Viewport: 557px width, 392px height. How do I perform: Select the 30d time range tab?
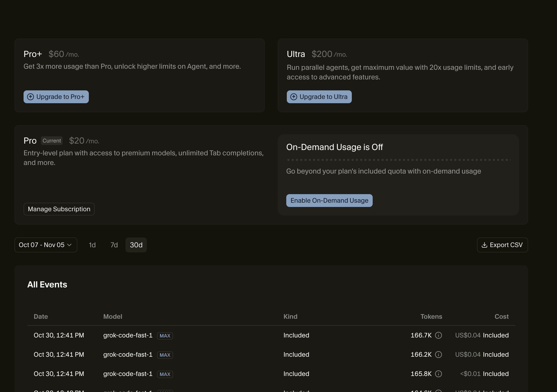[x=136, y=245]
